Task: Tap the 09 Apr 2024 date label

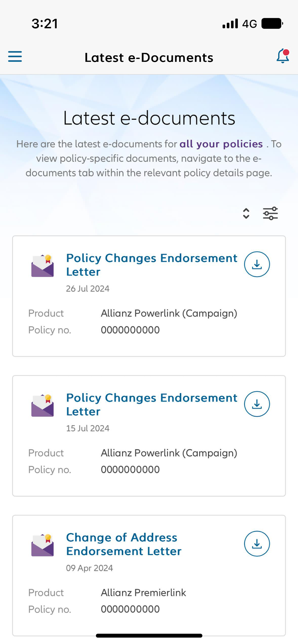Action: [x=89, y=568]
